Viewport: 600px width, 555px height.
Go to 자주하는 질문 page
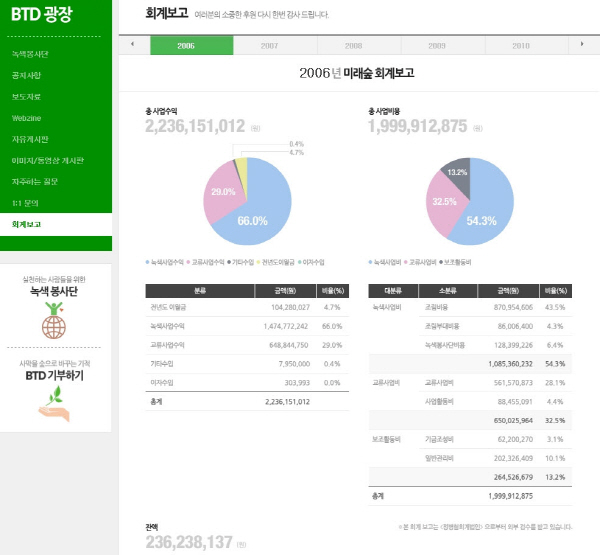coord(33,182)
